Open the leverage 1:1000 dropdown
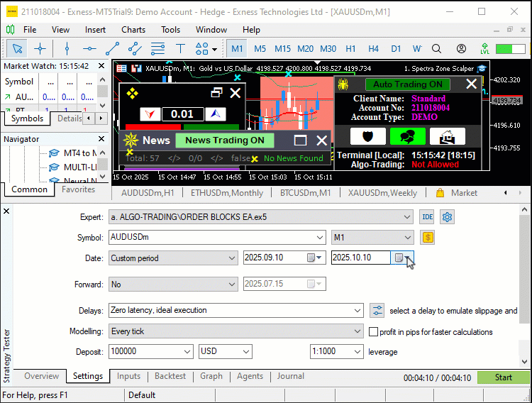 (356, 352)
